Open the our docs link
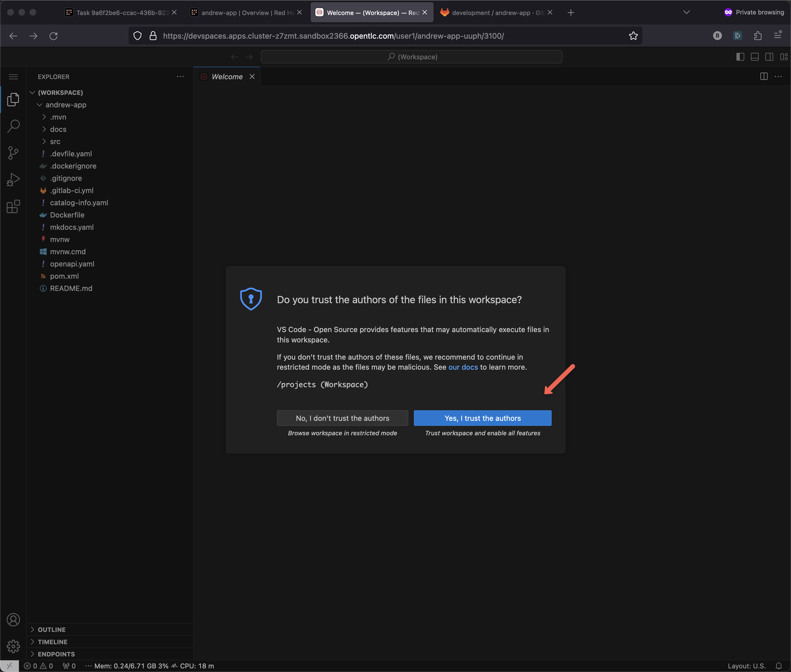Screen dimensions: 791x672 point(463,367)
